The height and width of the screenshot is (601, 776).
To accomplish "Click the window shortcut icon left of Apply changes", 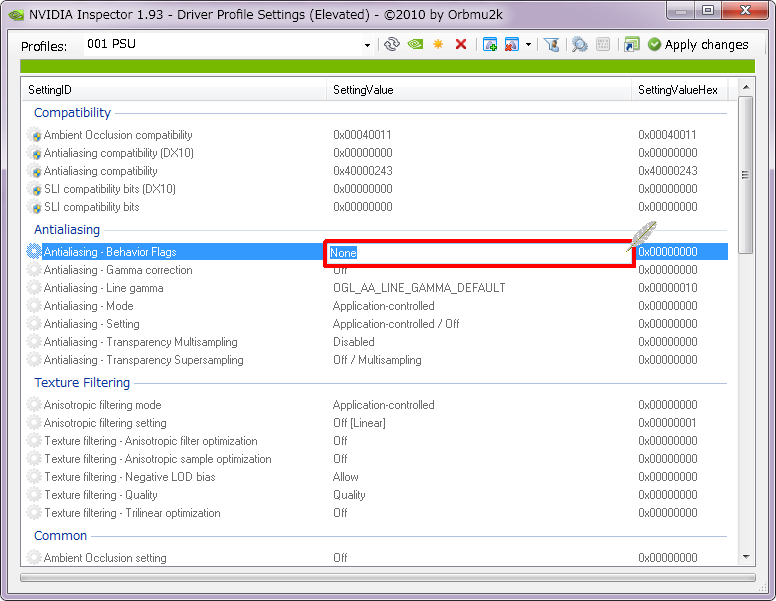I will pos(631,45).
